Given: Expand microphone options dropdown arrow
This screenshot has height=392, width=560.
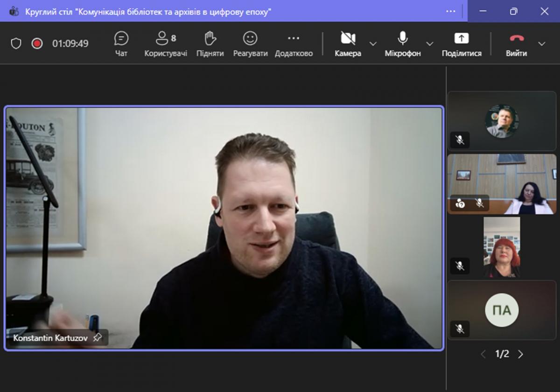Looking at the screenshot, I should tap(430, 44).
